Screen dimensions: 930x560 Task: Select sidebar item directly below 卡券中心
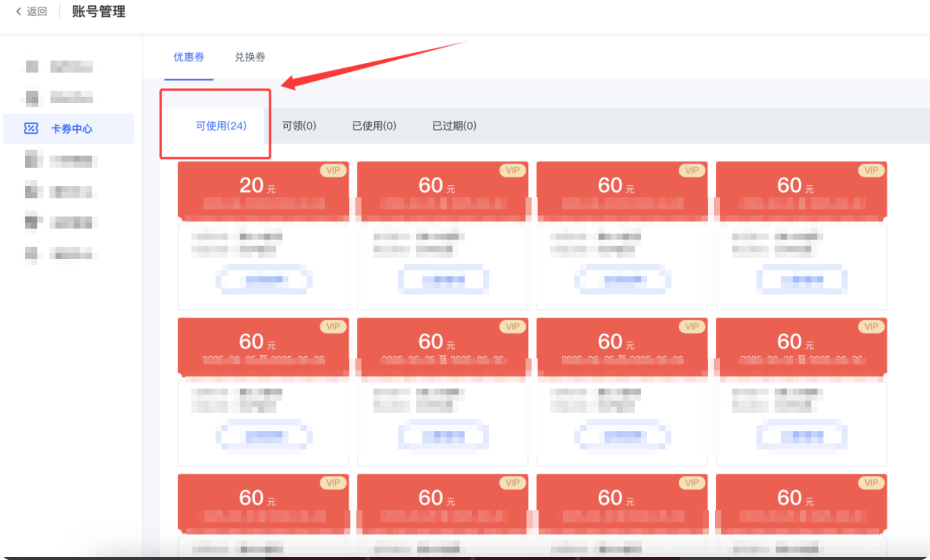[x=61, y=161]
